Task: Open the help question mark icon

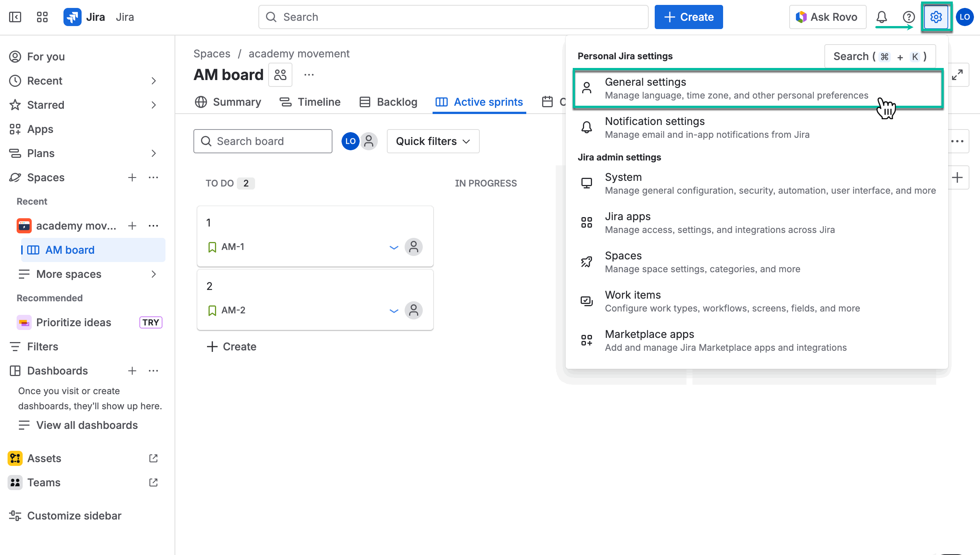Action: (x=908, y=17)
